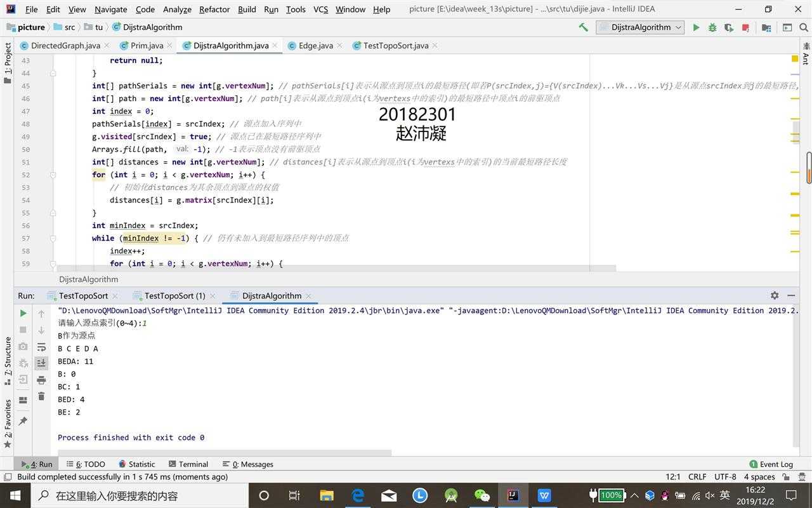812x508 pixels.
Task: Open the Statistic tool window
Action: [136, 464]
